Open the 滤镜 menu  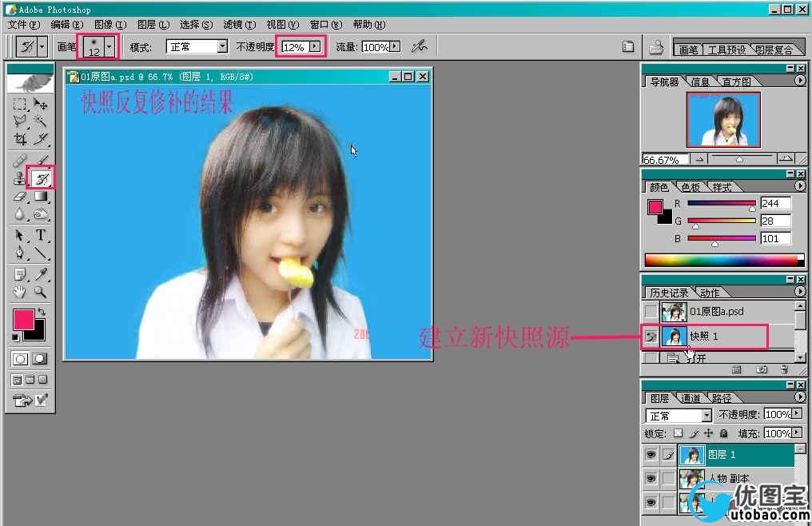tap(239, 25)
